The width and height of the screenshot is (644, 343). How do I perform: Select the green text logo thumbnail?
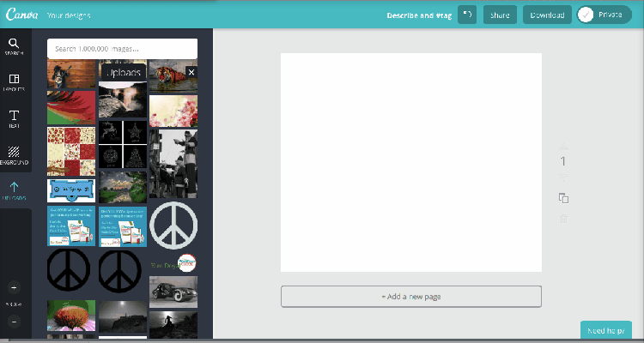pyautogui.click(x=173, y=263)
